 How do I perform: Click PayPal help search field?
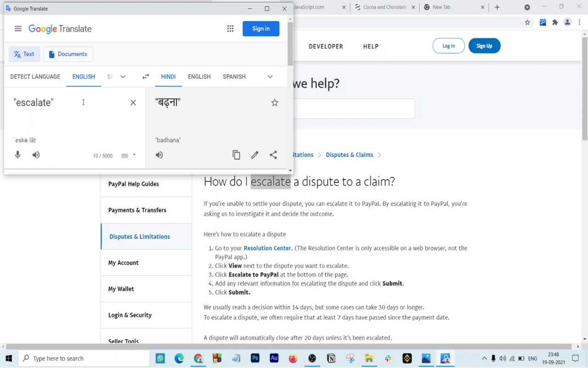click(354, 109)
